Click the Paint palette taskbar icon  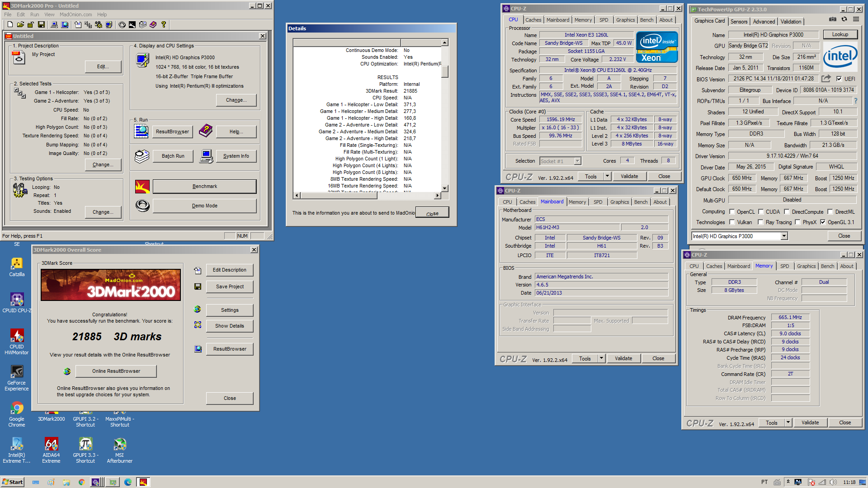pos(51,482)
